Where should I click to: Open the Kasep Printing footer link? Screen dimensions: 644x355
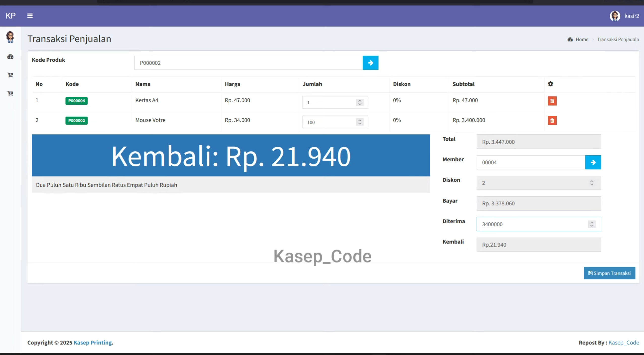point(93,343)
